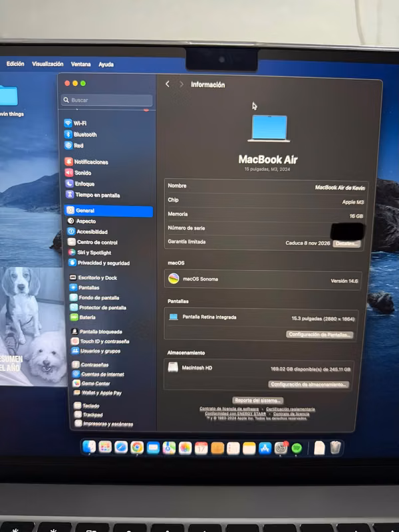Open the Ayuda menu
The image size is (399, 532).
coord(106,65)
